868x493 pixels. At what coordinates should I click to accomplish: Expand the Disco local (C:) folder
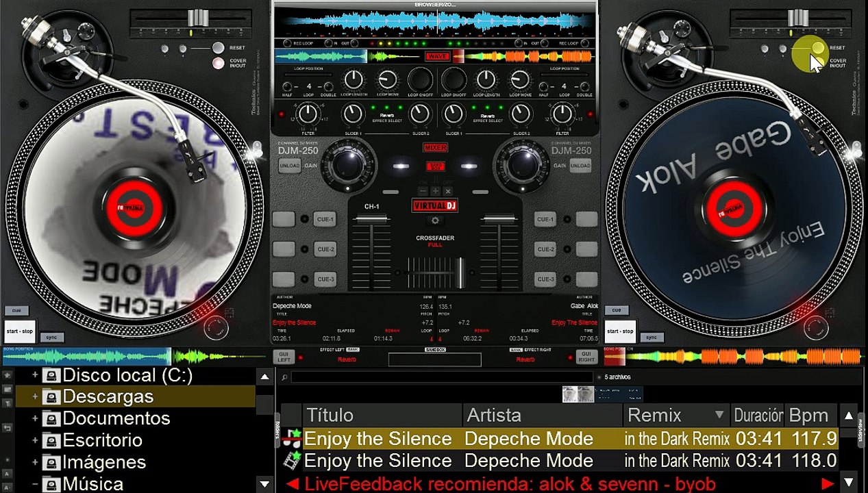pos(35,375)
